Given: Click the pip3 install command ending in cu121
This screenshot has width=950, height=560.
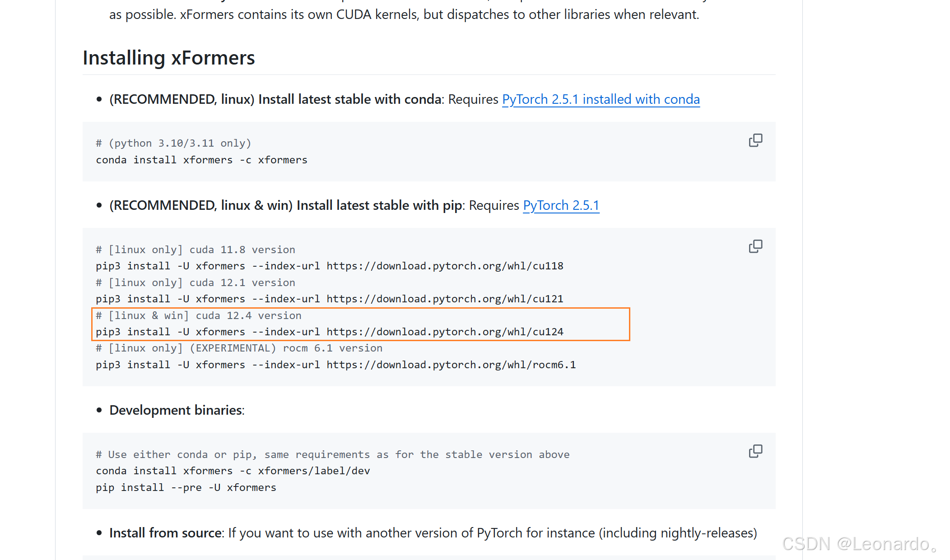Looking at the screenshot, I should coord(329,299).
